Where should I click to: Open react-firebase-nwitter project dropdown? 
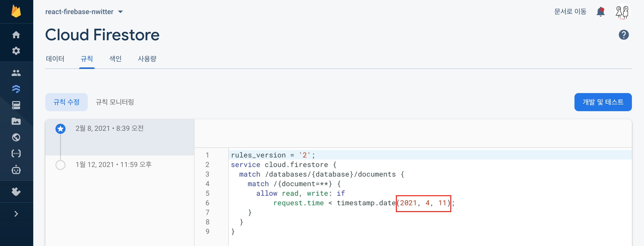tap(84, 12)
